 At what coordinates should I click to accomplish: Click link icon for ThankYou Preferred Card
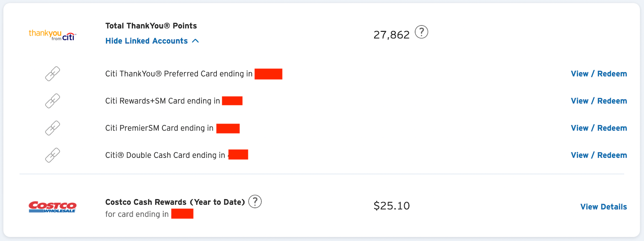coord(53,74)
